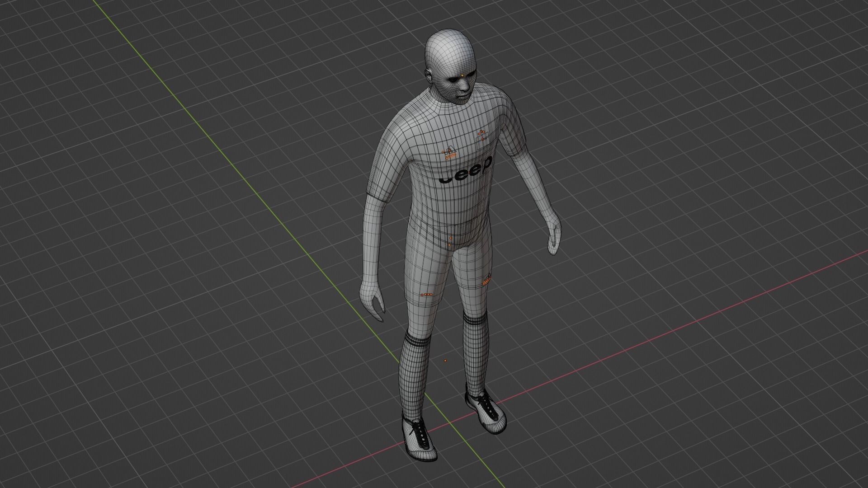
Task: Click the orange circle vertices near the shoulder
Action: tap(481, 134)
